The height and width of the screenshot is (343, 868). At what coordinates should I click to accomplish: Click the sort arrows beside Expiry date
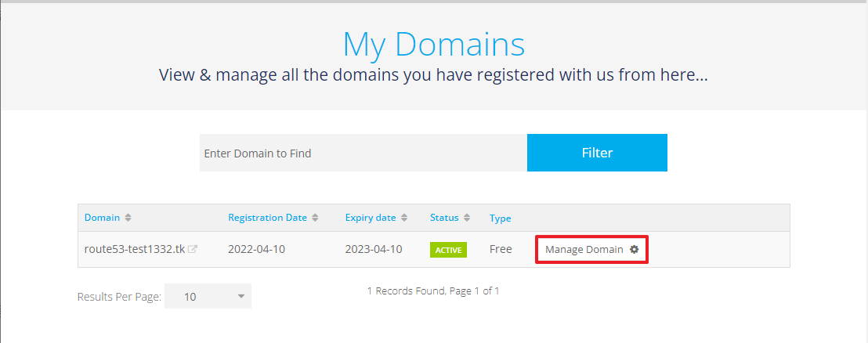pyautogui.click(x=404, y=218)
